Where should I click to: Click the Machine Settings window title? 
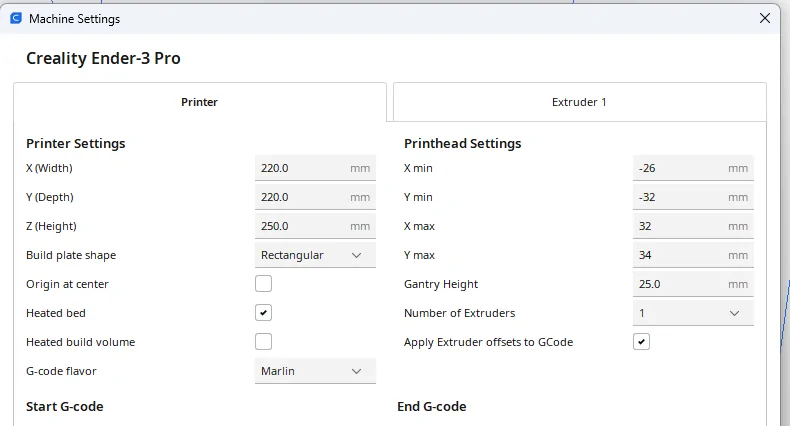pyautogui.click(x=75, y=19)
